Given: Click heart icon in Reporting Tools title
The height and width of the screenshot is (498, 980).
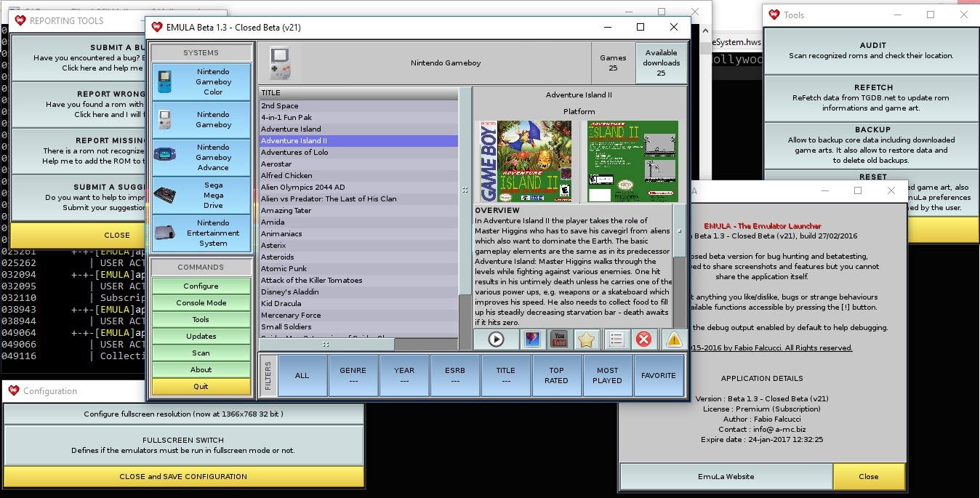Looking at the screenshot, I should pos(20,20).
